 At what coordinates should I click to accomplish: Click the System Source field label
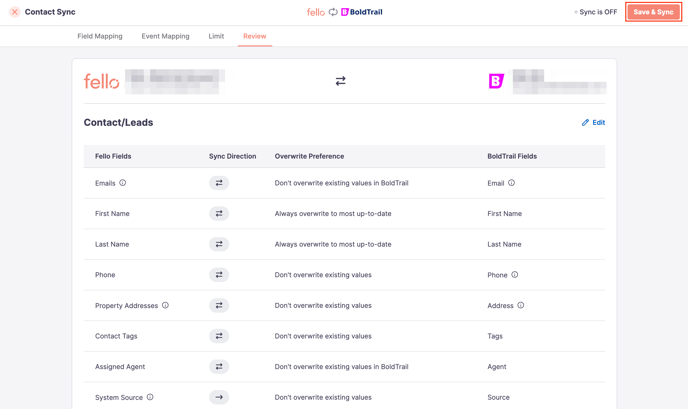(119, 397)
